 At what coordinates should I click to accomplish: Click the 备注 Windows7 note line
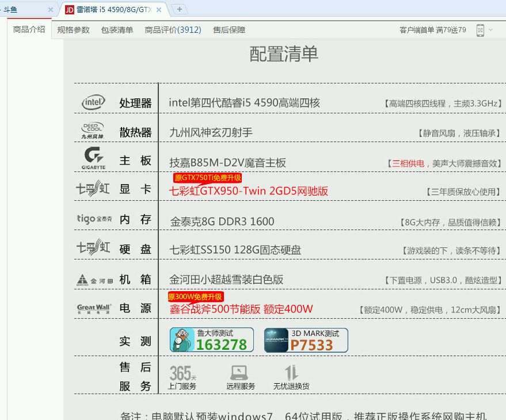click(303, 416)
